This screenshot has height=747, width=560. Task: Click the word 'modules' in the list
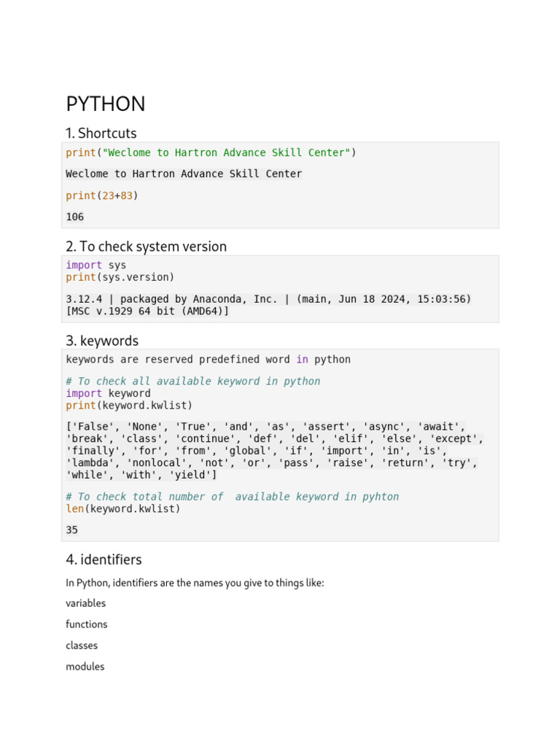click(85, 667)
